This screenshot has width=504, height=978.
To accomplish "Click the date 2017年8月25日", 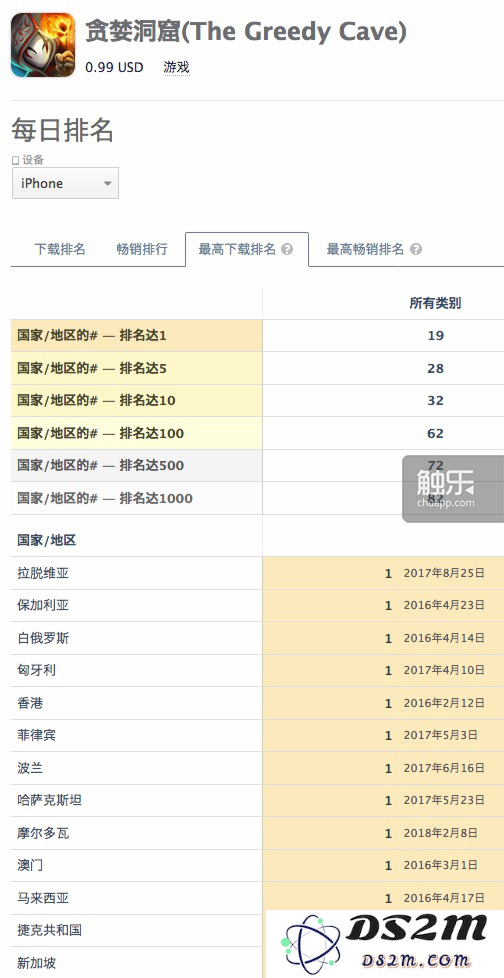I will (444, 573).
